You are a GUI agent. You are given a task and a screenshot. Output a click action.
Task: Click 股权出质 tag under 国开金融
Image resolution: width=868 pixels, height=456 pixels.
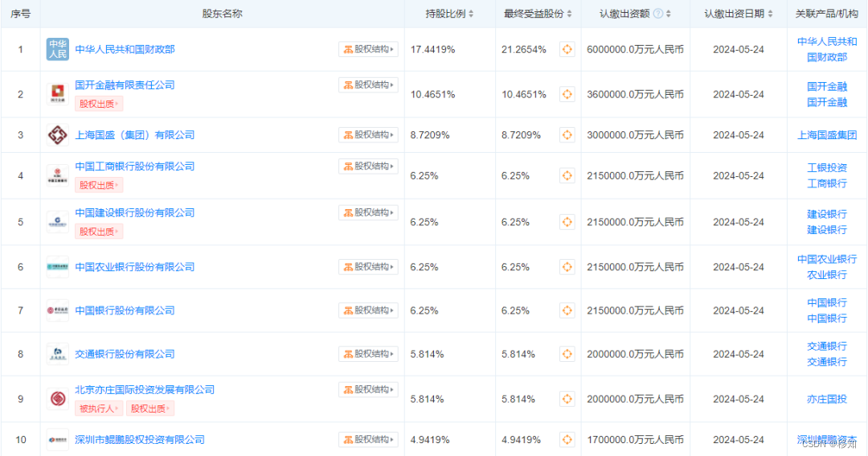click(99, 104)
